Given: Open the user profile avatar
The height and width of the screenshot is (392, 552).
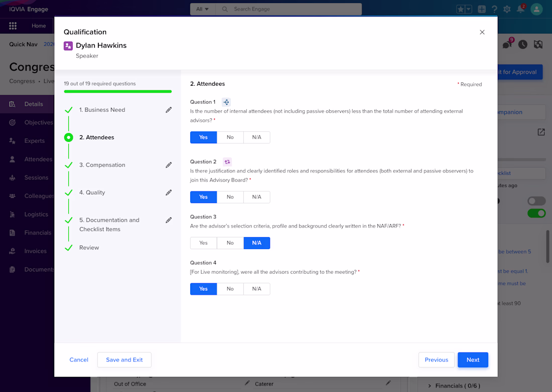Looking at the screenshot, I should pos(536,9).
